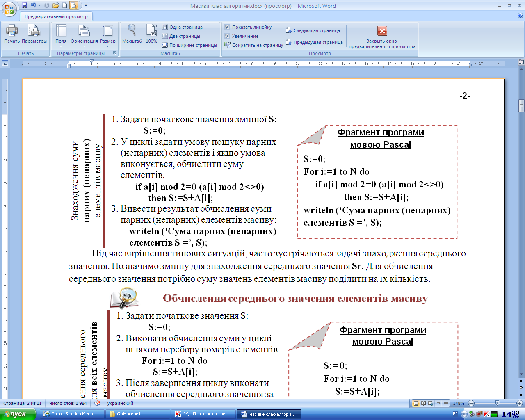
Task: Click heading Обчислення середнього значення елементів масиву
Action: click(x=295, y=298)
